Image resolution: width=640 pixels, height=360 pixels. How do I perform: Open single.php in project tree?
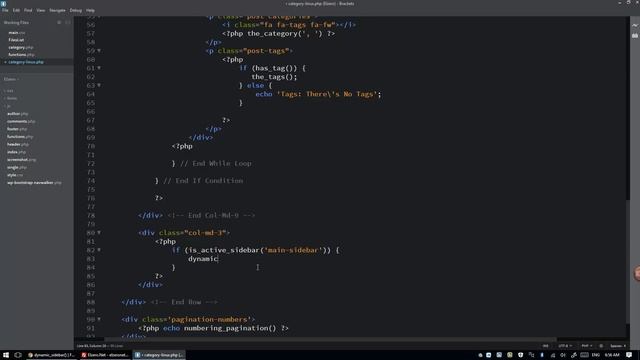click(17, 167)
